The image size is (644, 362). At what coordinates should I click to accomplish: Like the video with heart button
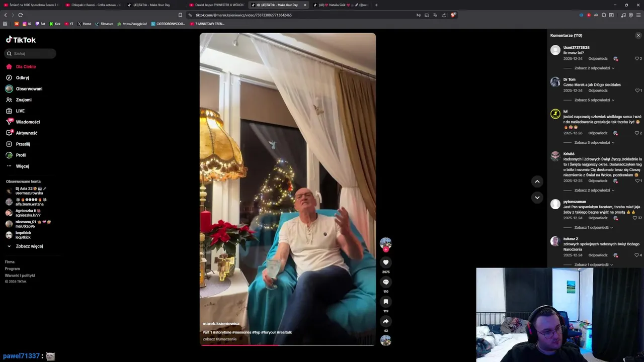(386, 262)
